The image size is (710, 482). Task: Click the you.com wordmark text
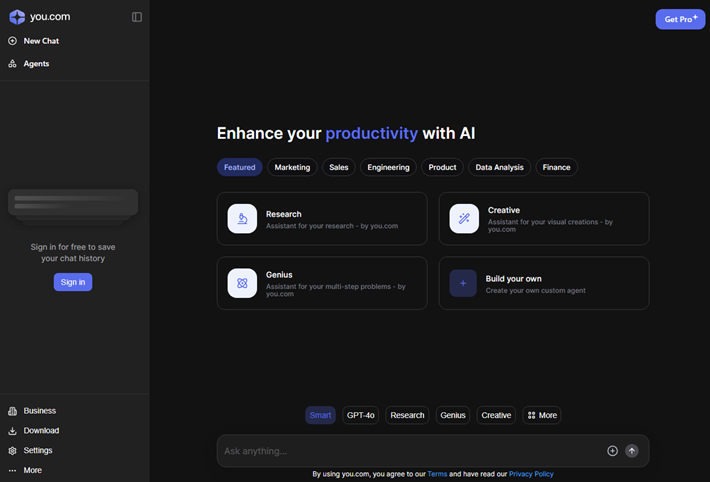point(50,17)
